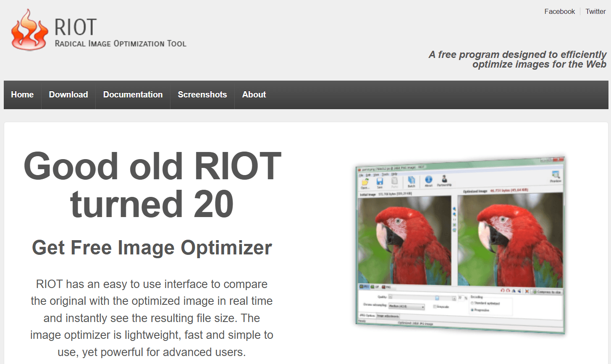This screenshot has height=364, width=611.
Task: Open the Twitter link
Action: 595,12
